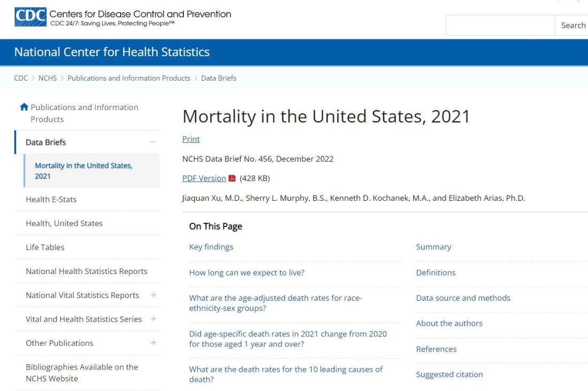Click the Centers for Disease Control and Prevention header text
Image resolution: width=588 pixels, height=391 pixels.
tap(140, 14)
